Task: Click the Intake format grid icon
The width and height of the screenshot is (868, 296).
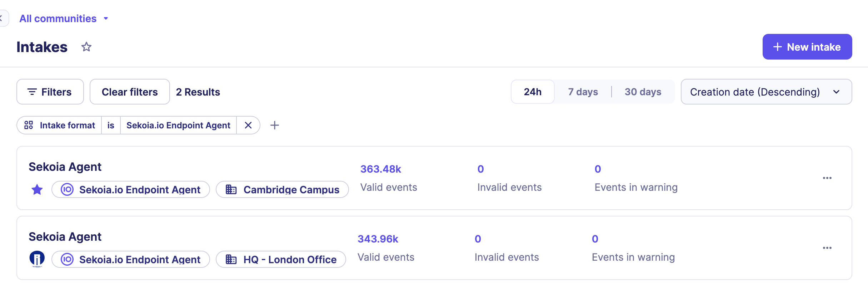Action: click(x=29, y=125)
